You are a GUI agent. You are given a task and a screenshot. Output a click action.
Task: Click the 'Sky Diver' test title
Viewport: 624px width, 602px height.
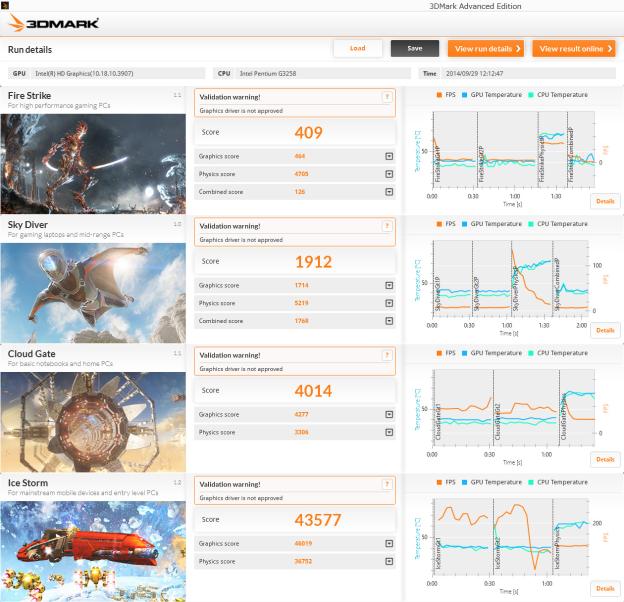(x=28, y=225)
